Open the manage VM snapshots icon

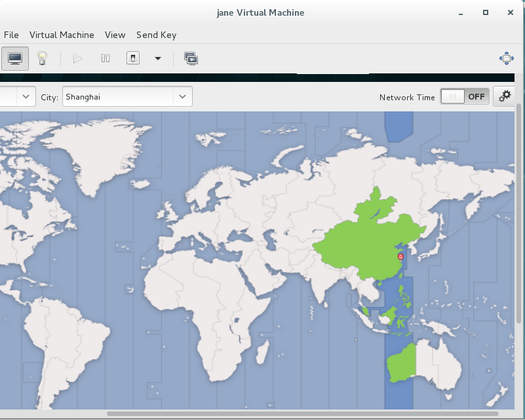[191, 58]
